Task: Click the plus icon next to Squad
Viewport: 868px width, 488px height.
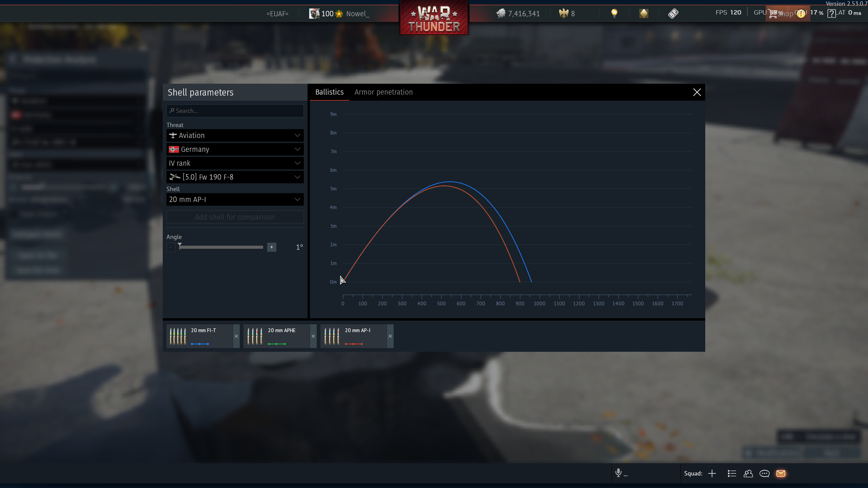Action: pyautogui.click(x=712, y=473)
